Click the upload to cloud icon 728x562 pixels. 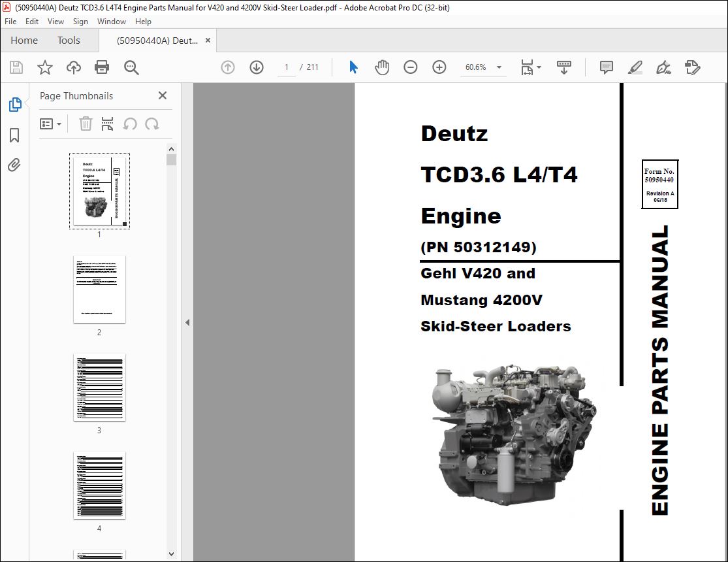coord(74,67)
